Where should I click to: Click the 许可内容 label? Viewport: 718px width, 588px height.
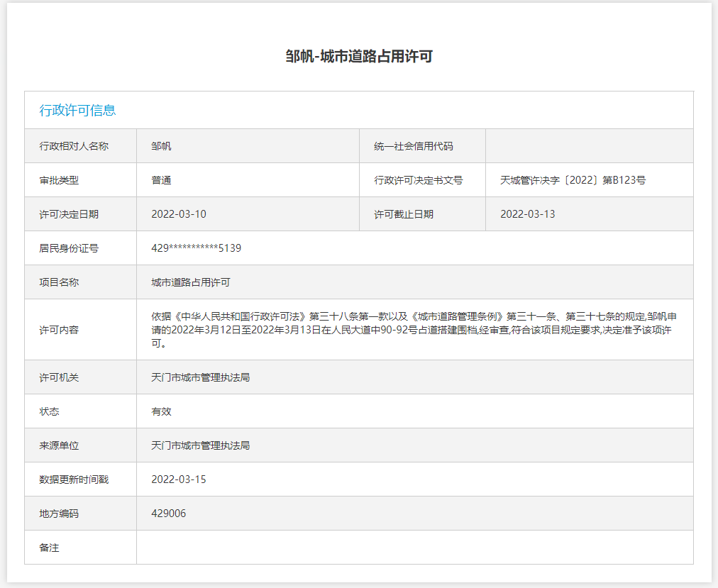[x=59, y=330]
